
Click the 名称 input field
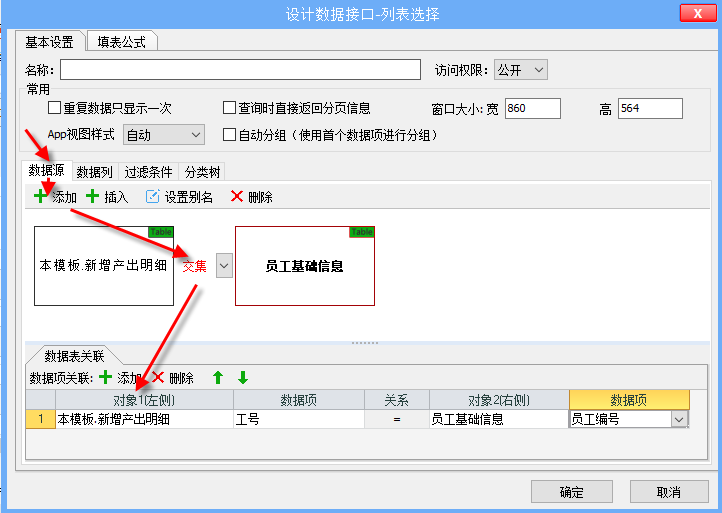pos(240,70)
